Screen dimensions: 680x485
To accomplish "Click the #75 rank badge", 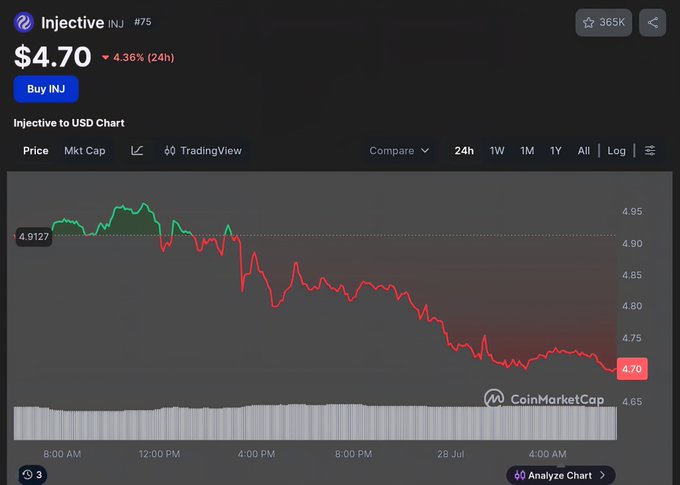I will (143, 22).
